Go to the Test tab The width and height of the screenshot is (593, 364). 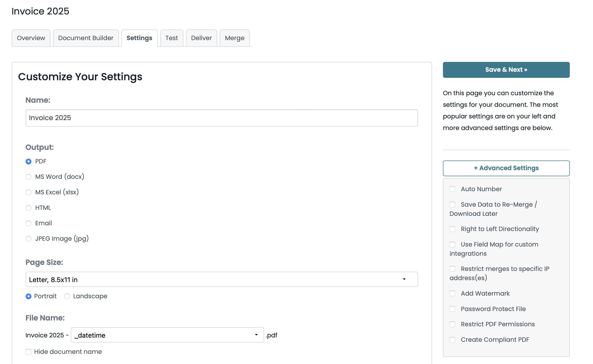click(172, 38)
